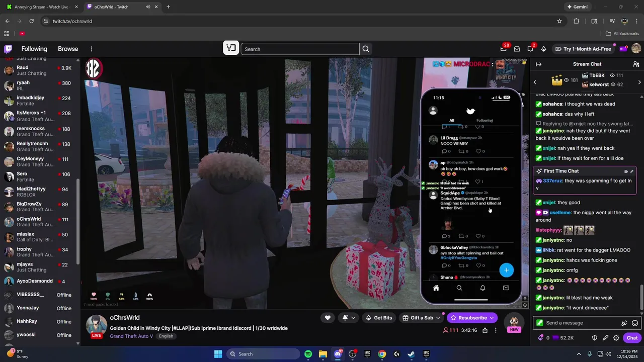This screenshot has width=644, height=362.
Task: Open the Twitch home logo
Action: coord(8,49)
